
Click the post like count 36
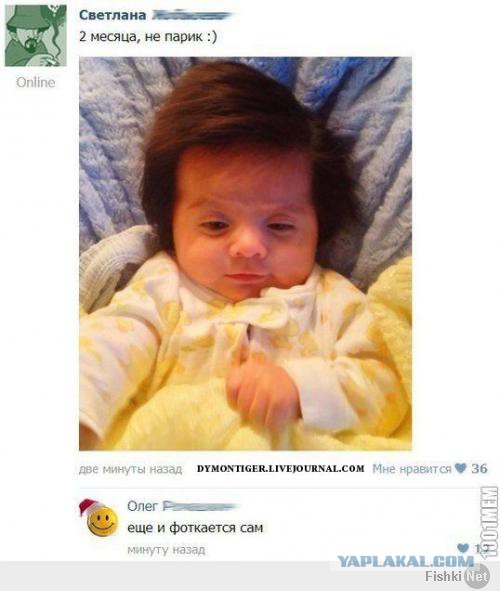point(479,469)
